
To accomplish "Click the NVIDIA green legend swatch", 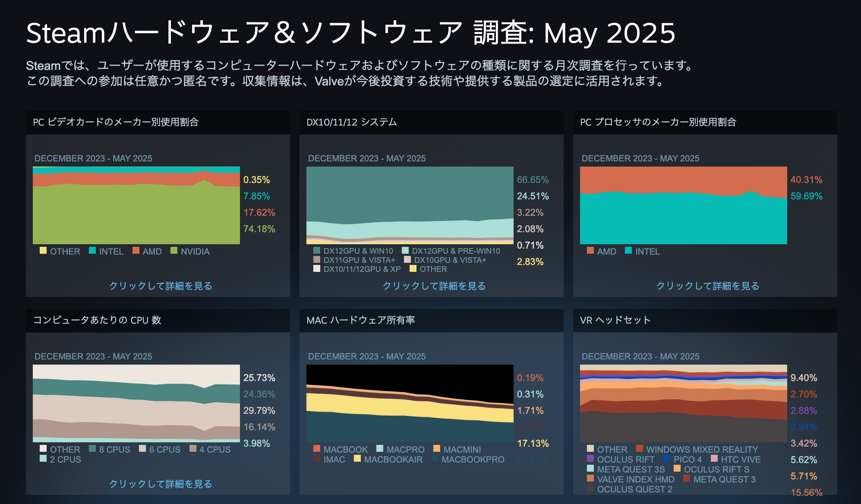I will point(174,250).
